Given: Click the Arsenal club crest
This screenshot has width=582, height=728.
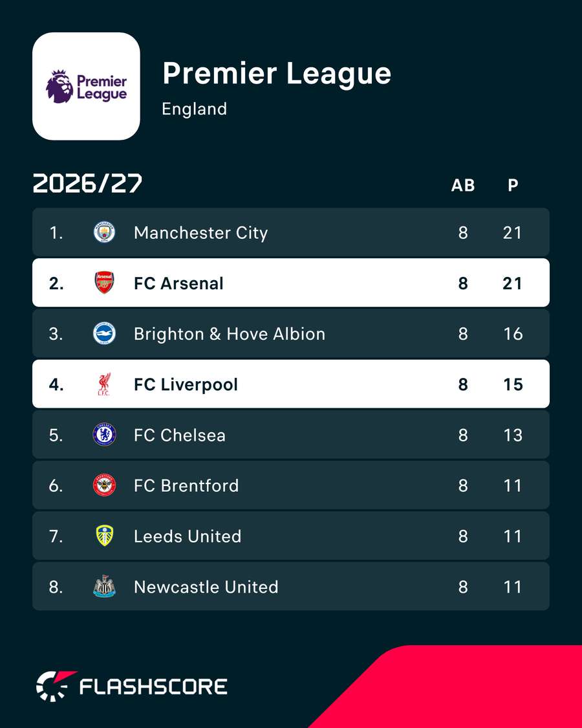Looking at the screenshot, I should [x=104, y=283].
